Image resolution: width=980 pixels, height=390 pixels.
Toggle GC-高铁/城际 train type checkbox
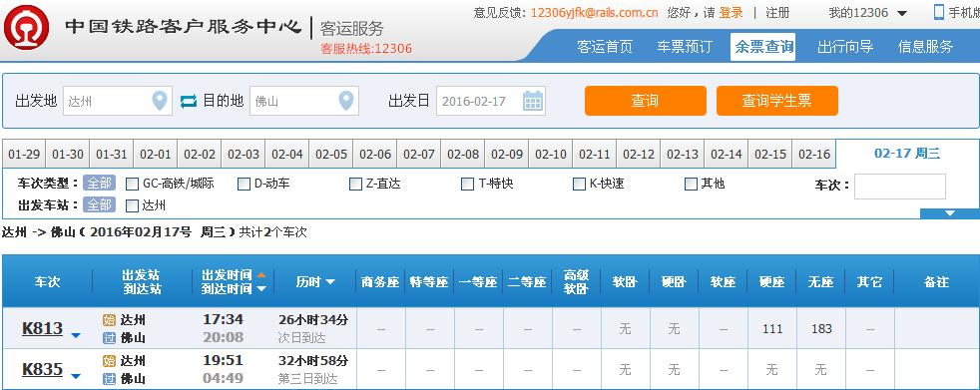pyautogui.click(x=132, y=184)
